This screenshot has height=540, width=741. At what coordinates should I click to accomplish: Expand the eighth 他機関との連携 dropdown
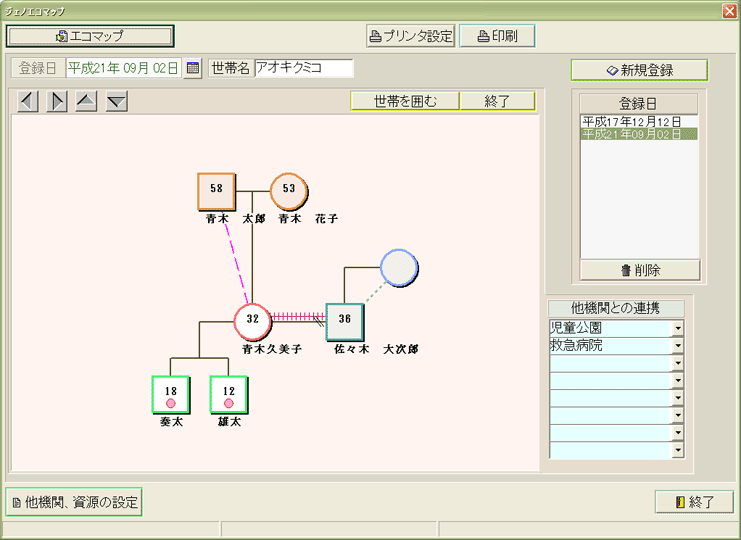(x=678, y=450)
